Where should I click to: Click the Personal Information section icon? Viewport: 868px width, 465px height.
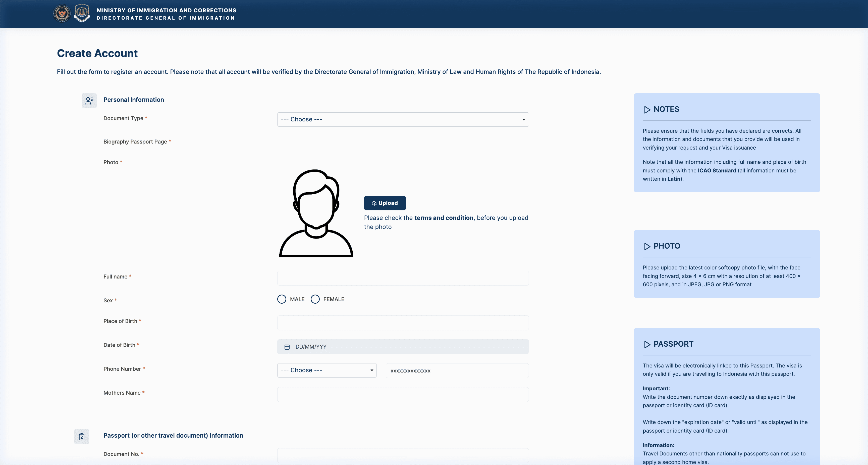click(x=89, y=101)
